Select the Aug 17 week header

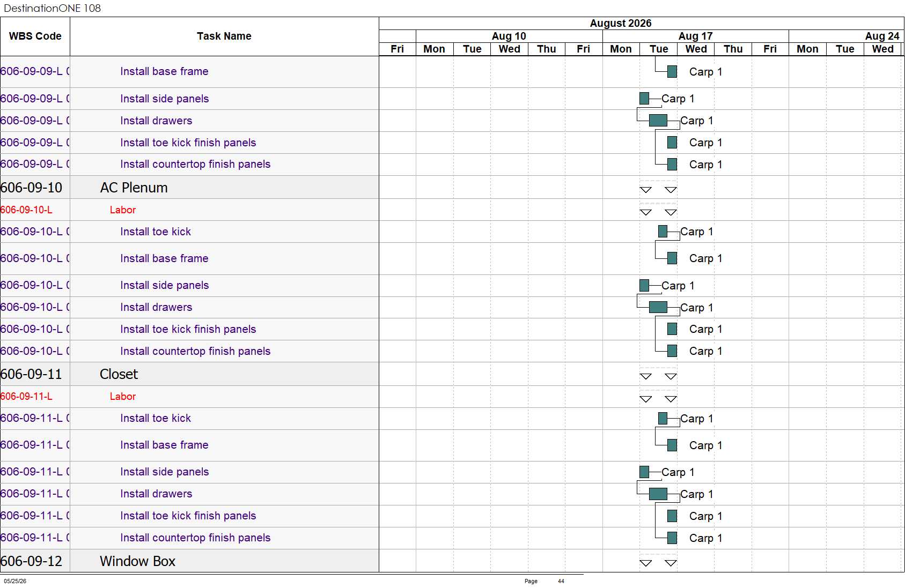(695, 36)
